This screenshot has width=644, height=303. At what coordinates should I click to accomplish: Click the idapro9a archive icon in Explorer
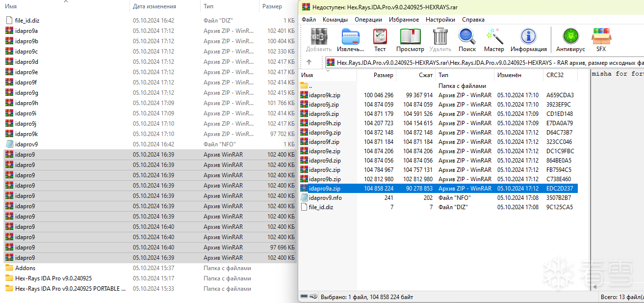pos(9,31)
